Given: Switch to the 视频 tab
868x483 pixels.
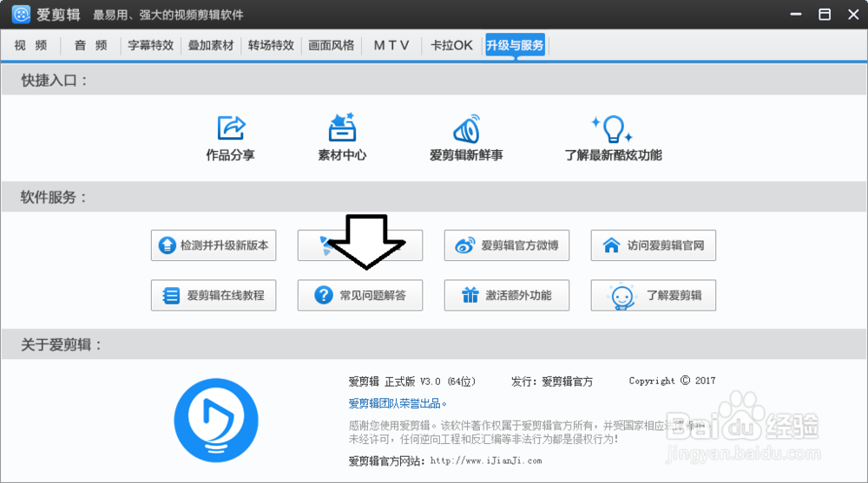Looking at the screenshot, I should tap(30, 45).
